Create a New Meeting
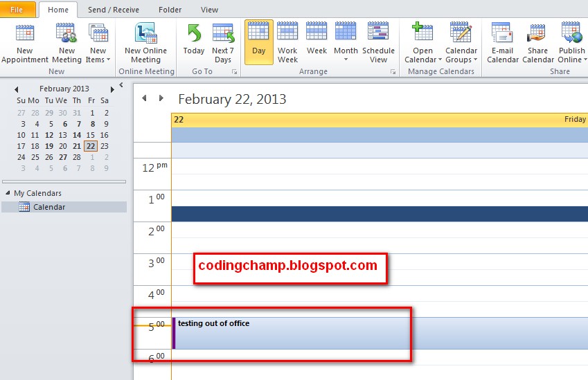588x380 pixels. 66,43
